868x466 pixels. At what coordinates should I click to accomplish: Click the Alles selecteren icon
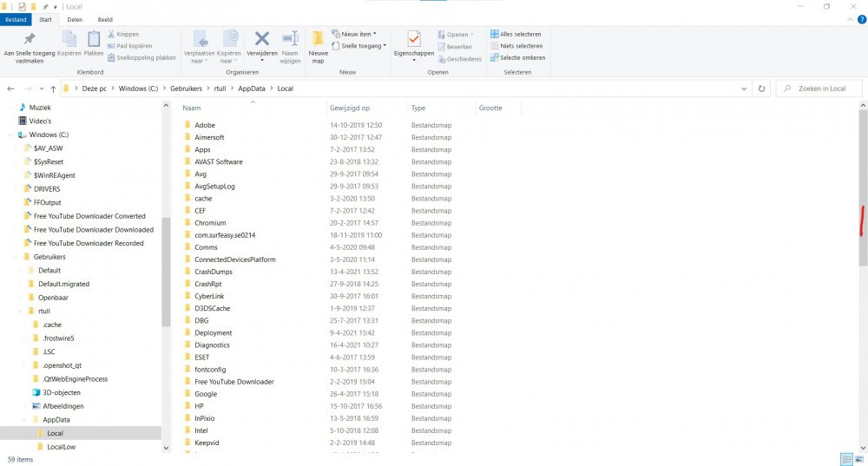tap(495, 35)
